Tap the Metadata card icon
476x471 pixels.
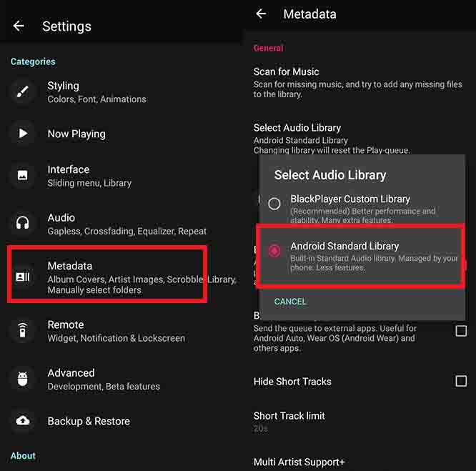click(23, 277)
